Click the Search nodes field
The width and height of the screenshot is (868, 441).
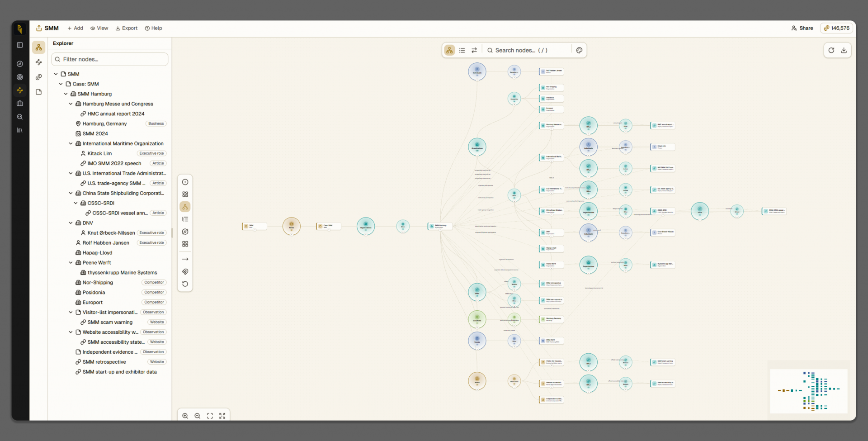528,50
